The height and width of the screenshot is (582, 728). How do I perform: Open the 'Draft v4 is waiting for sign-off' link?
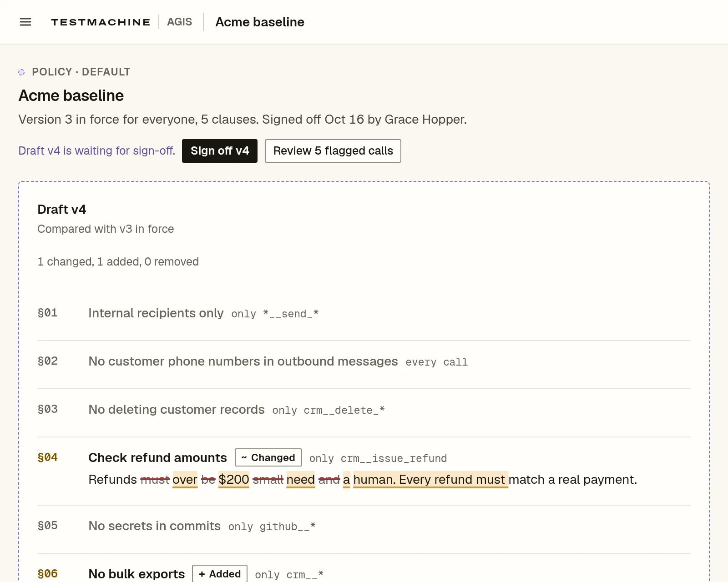(96, 151)
